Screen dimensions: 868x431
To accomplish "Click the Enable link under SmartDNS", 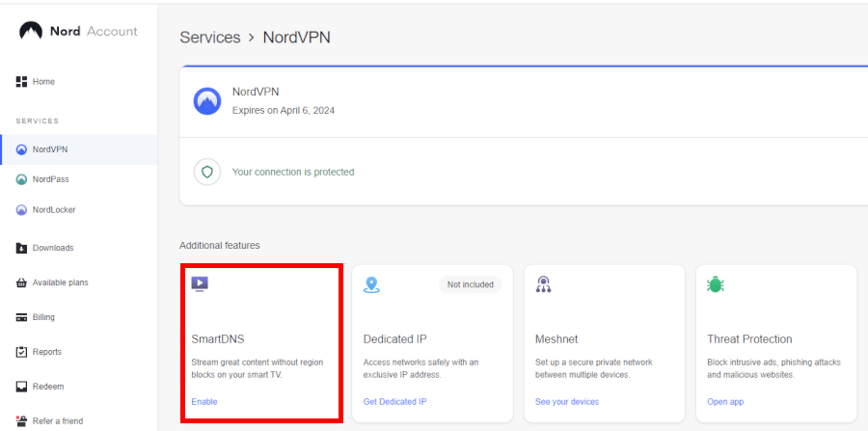I will [x=204, y=402].
